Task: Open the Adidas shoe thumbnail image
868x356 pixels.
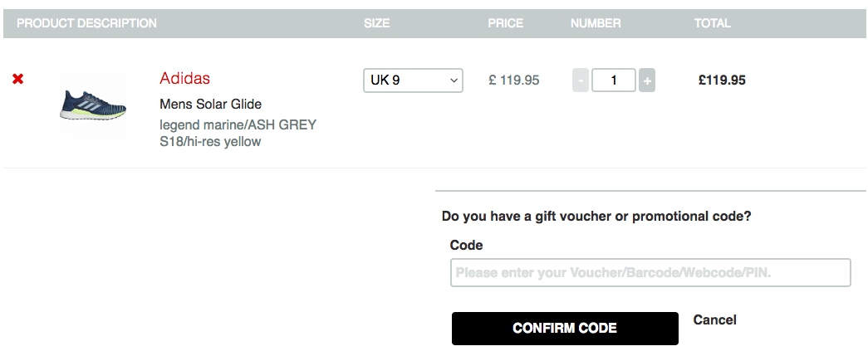Action: (93, 105)
